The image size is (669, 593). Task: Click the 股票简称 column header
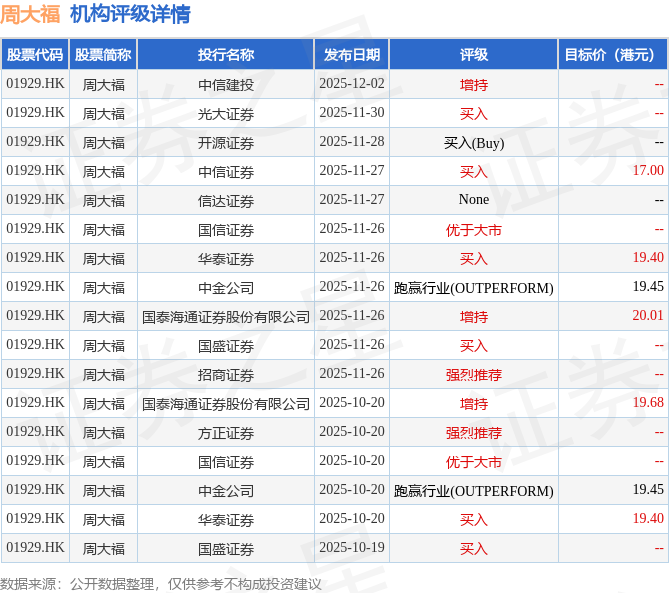(x=103, y=54)
